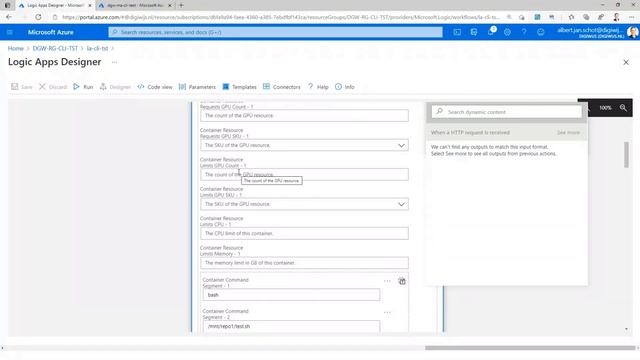Open the Parameters pane
The height and width of the screenshot is (360, 640).
pos(198,87)
